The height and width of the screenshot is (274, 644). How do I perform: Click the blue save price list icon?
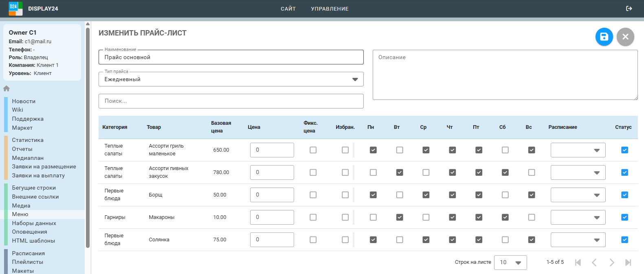(x=604, y=37)
